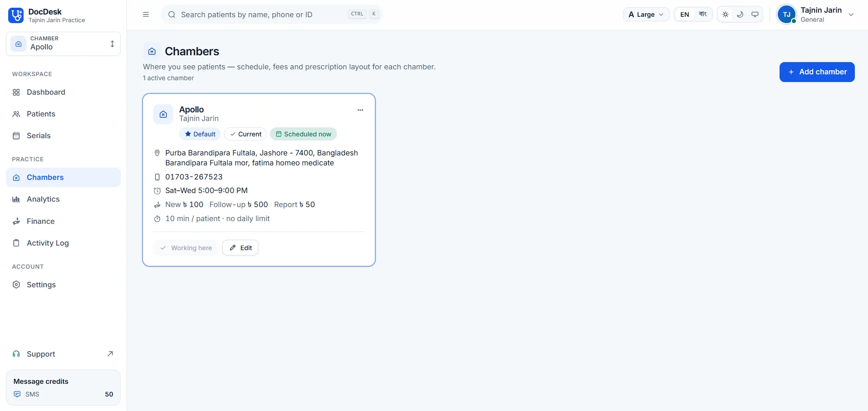
Task: Collapse the sidebar with the hamburger icon
Action: click(146, 15)
